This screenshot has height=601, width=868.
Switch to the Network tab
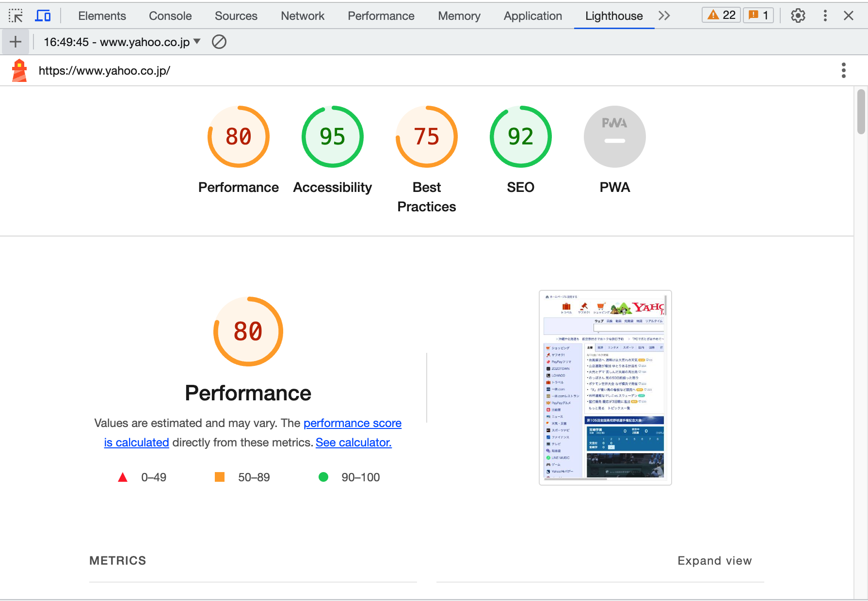[x=303, y=16]
